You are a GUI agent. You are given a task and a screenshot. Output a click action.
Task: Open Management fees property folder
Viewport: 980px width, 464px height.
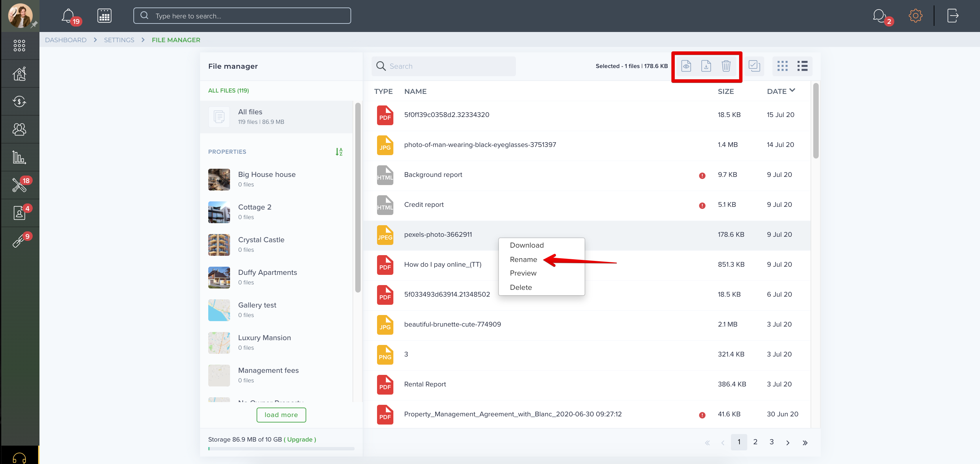[277, 376]
